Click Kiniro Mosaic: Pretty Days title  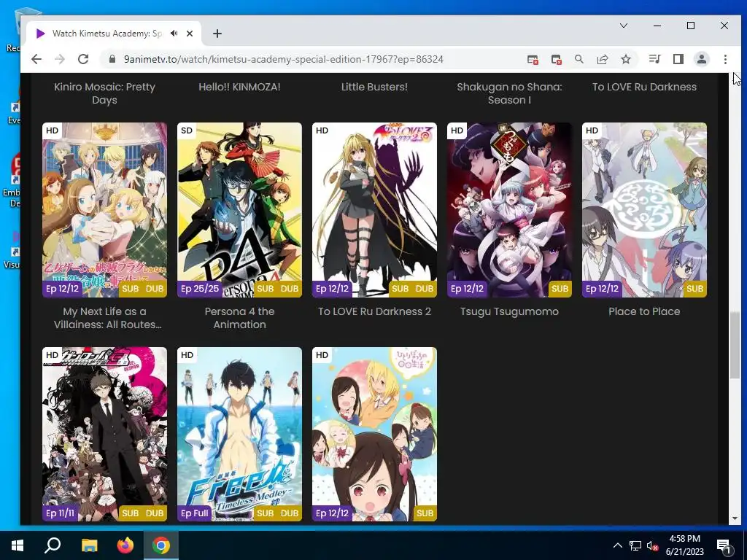[104, 93]
